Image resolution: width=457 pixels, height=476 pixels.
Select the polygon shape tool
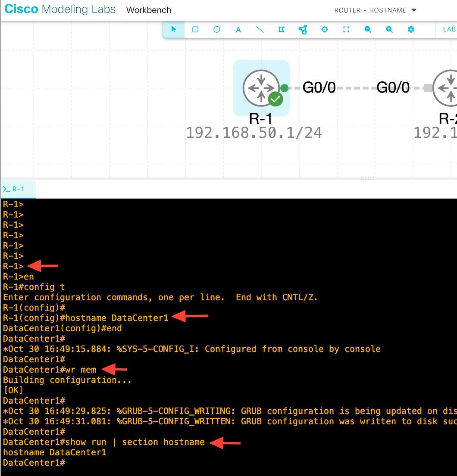click(x=282, y=29)
